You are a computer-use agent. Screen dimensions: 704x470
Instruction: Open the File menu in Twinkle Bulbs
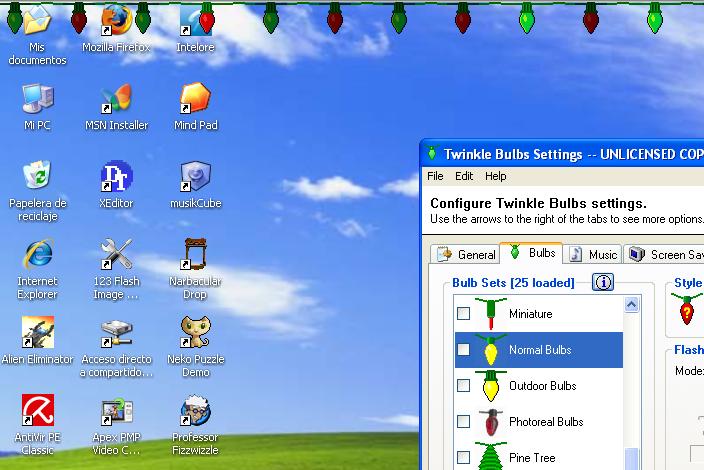pyautogui.click(x=435, y=176)
